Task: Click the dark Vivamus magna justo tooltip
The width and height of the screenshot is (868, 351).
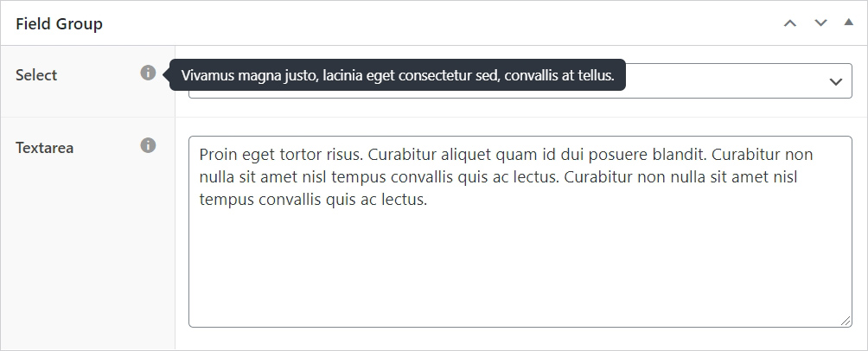Action: point(397,74)
